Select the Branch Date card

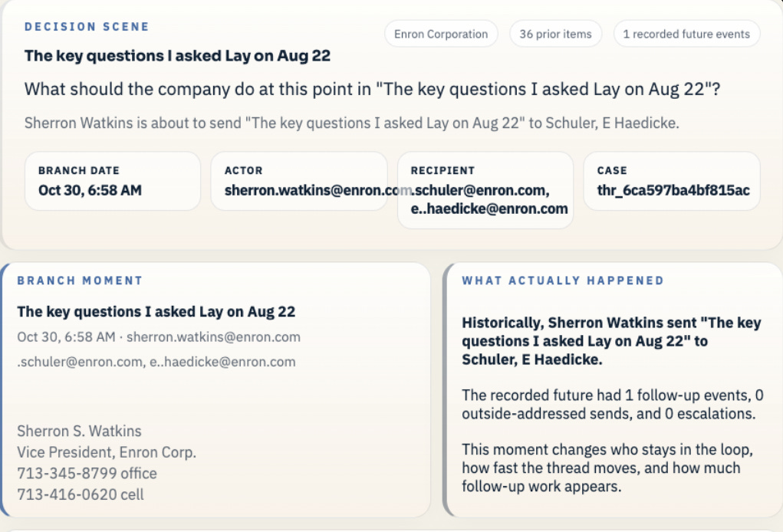113,181
